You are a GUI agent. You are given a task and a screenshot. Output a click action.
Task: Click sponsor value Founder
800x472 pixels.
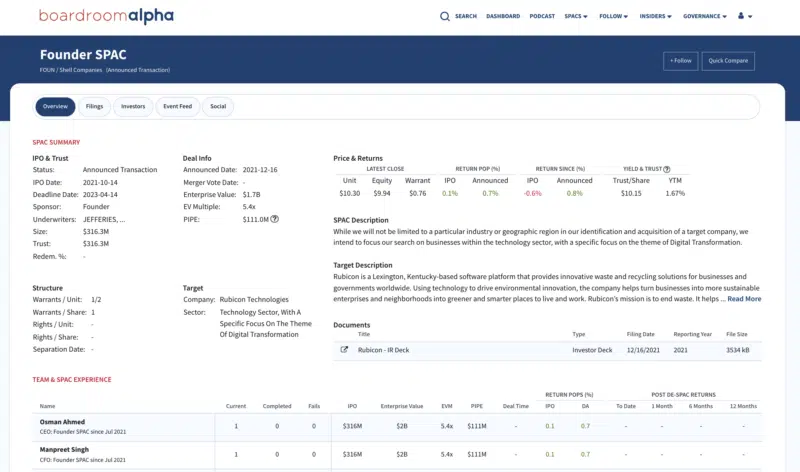point(96,207)
